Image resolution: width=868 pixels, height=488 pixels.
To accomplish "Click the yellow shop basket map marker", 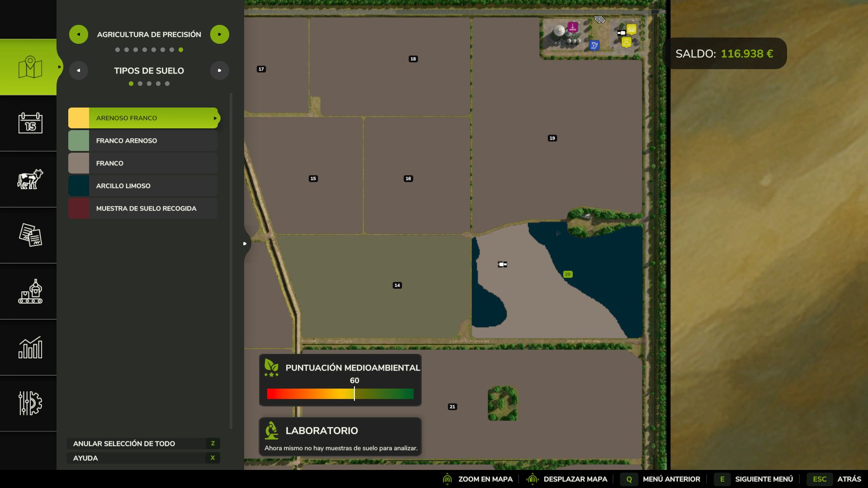I will (632, 29).
